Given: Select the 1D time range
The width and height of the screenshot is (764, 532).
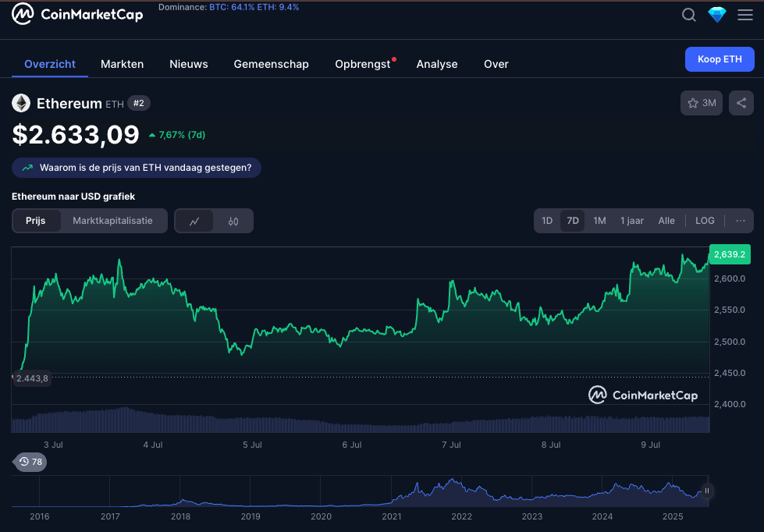Looking at the screenshot, I should (547, 221).
